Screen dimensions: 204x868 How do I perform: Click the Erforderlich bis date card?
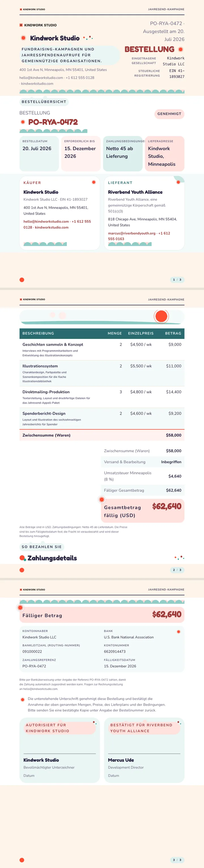81,154
